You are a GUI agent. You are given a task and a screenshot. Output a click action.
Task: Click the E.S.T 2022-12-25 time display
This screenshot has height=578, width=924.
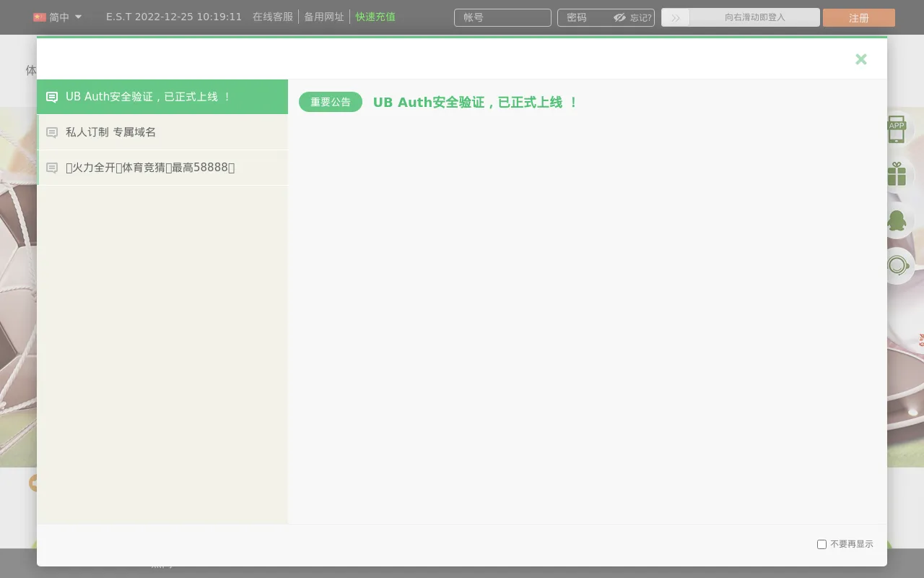174,17
